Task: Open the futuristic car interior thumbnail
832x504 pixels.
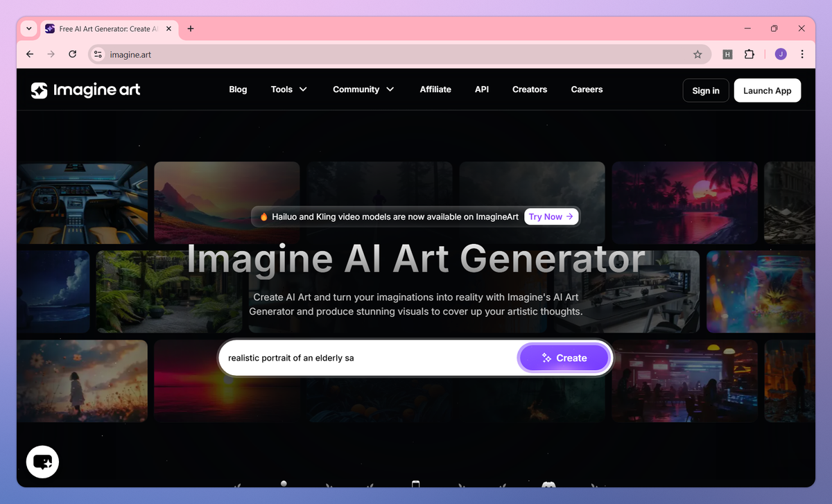Action: (82, 202)
